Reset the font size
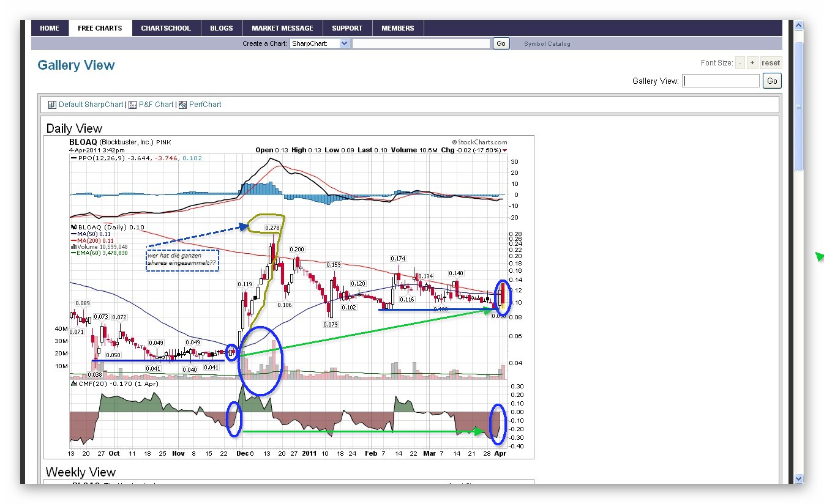The width and height of the screenshot is (824, 504). coord(771,63)
